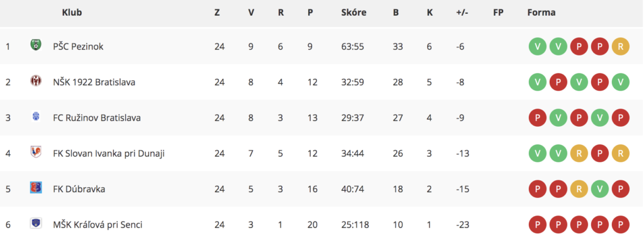Viewport: 644px width, 242px height.
Task: Open FK Slovan Ivanka pri Dunaji link
Action: coord(109,154)
